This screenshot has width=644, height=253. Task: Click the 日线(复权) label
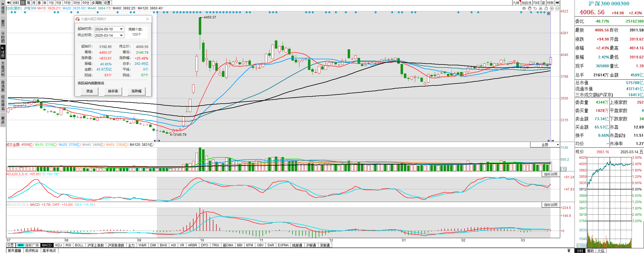tap(14, 8)
